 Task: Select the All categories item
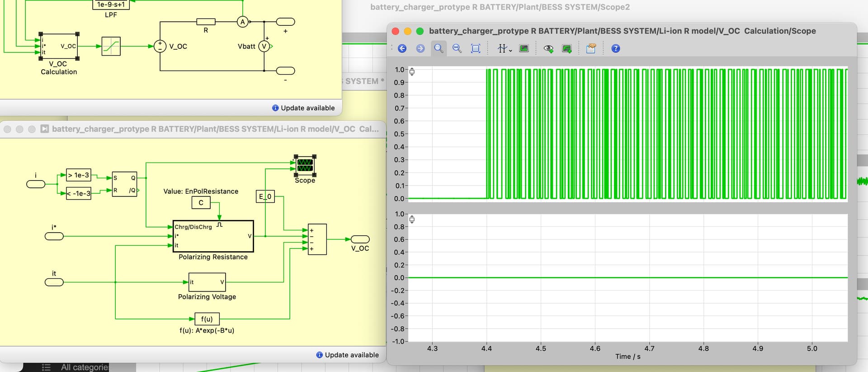point(85,367)
